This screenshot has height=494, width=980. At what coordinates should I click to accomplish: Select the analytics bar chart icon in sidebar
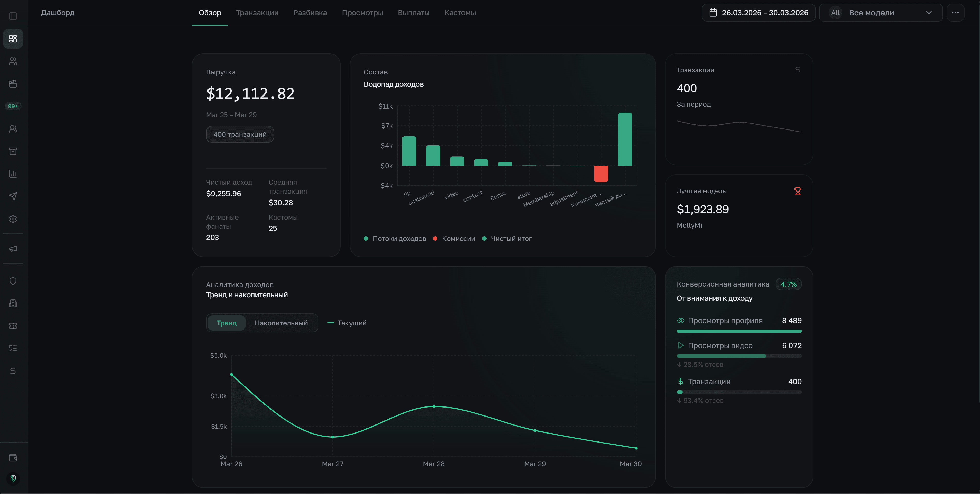point(13,174)
